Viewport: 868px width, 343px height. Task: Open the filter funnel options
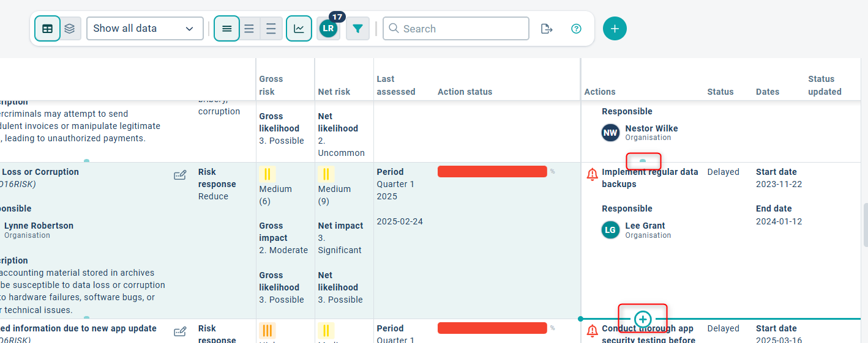pos(357,29)
